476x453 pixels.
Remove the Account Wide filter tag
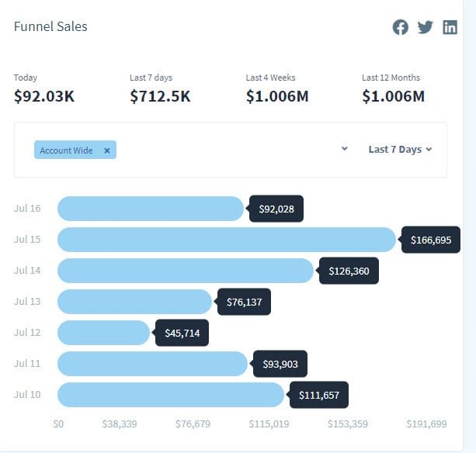click(x=107, y=150)
